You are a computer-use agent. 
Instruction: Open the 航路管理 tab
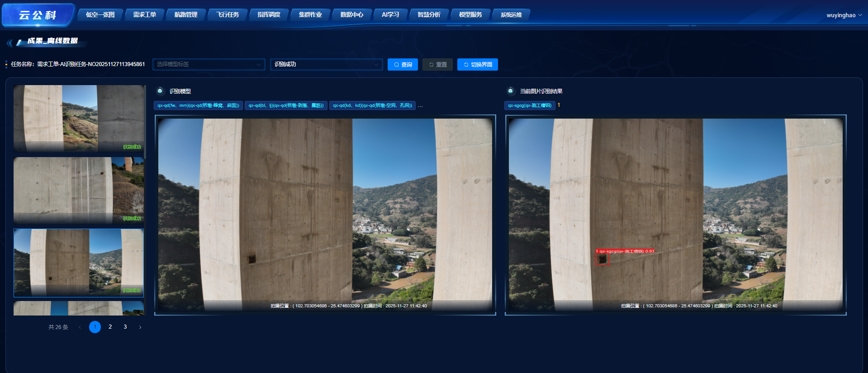(186, 14)
